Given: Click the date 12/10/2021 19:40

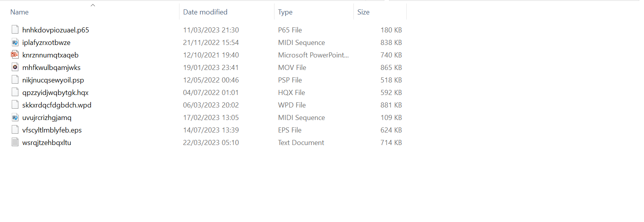Looking at the screenshot, I should [211, 55].
